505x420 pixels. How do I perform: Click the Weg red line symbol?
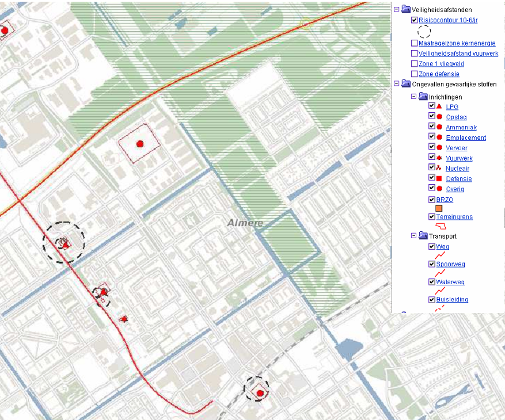pyautogui.click(x=440, y=255)
